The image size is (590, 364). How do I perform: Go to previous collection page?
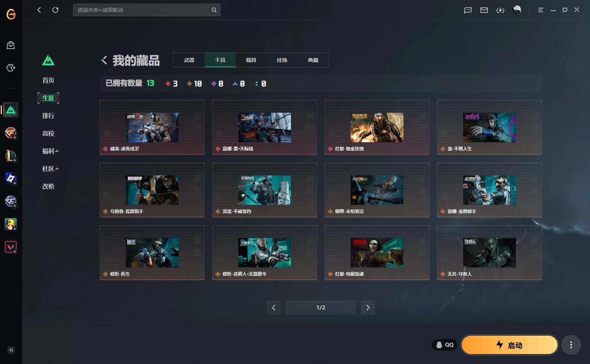coord(274,308)
